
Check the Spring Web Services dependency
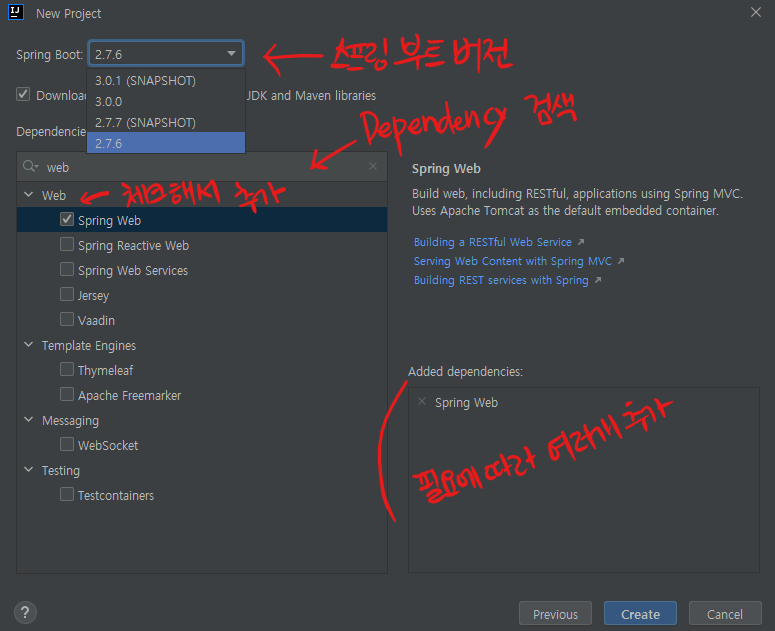point(67,269)
